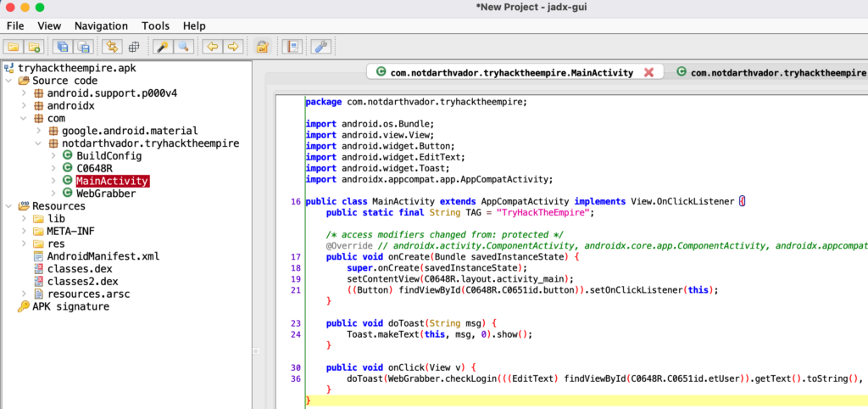
Task: Switch to the second tryhacktheempire tab
Action: coord(770,72)
